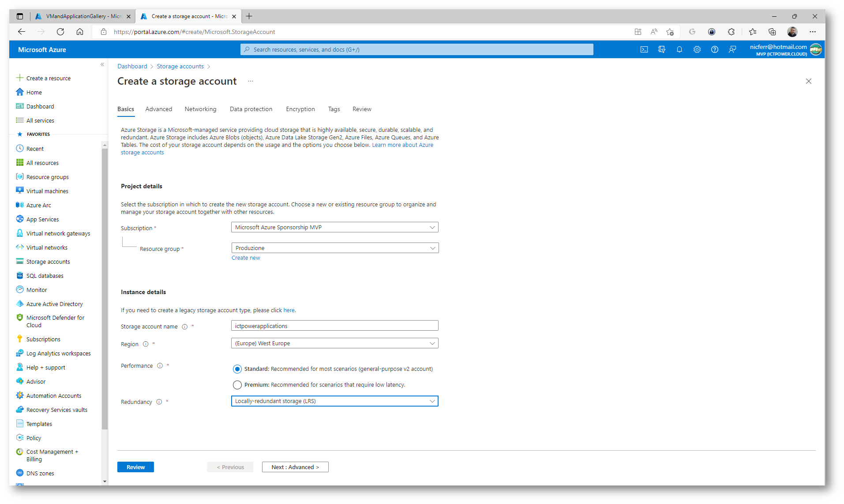Open Azure Arc in the sidebar
This screenshot has width=844, height=504.
(x=39, y=205)
